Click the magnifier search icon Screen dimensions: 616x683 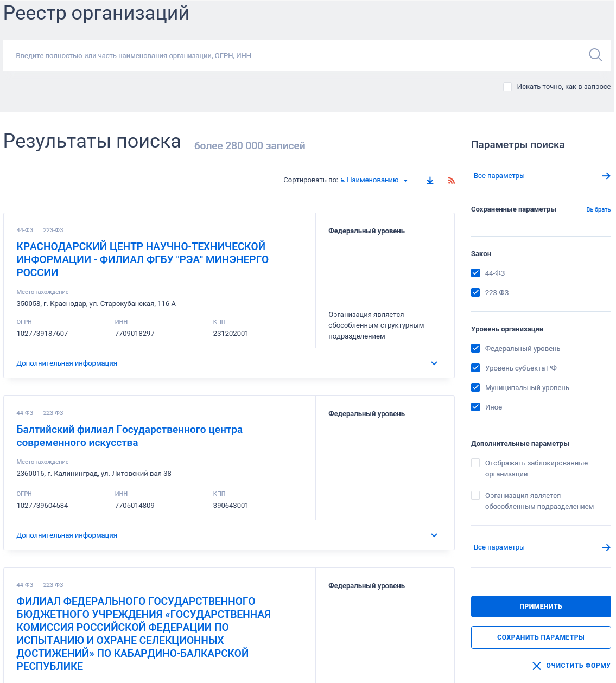point(595,55)
